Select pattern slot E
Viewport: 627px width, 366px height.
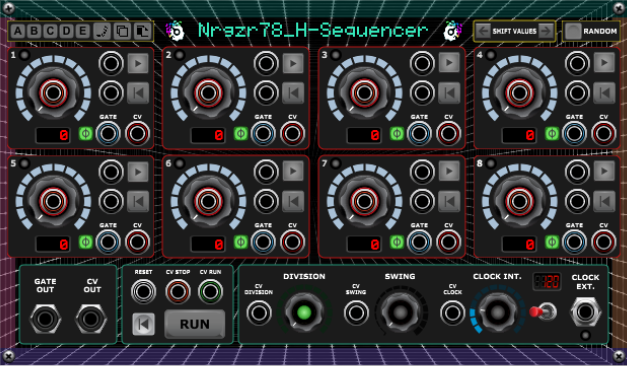pyautogui.click(x=82, y=31)
